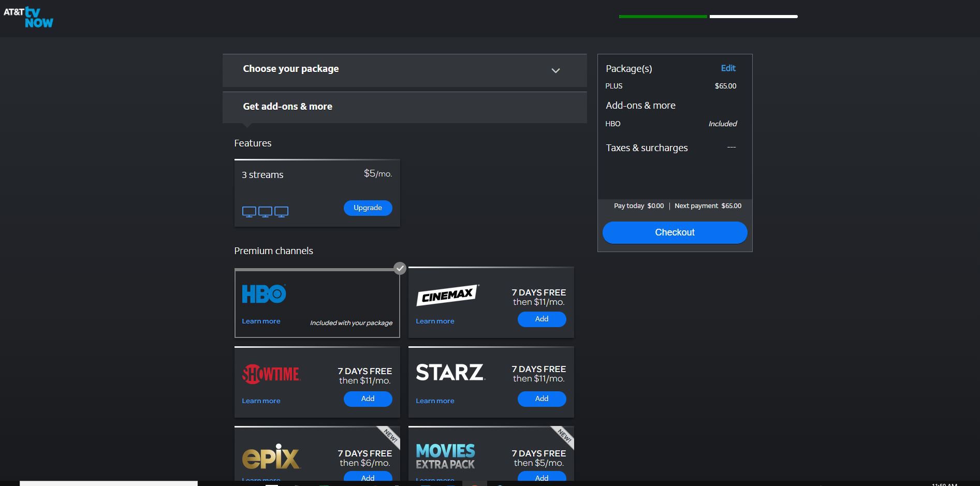Screen dimensions: 980x486
Task: Click the Taxes & surcharges row
Action: pos(671,148)
